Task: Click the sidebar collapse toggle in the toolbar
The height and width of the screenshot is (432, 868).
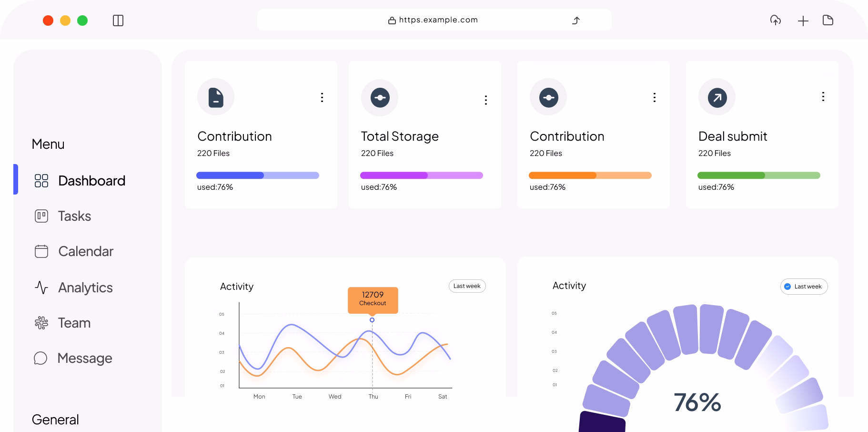Action: coord(119,20)
